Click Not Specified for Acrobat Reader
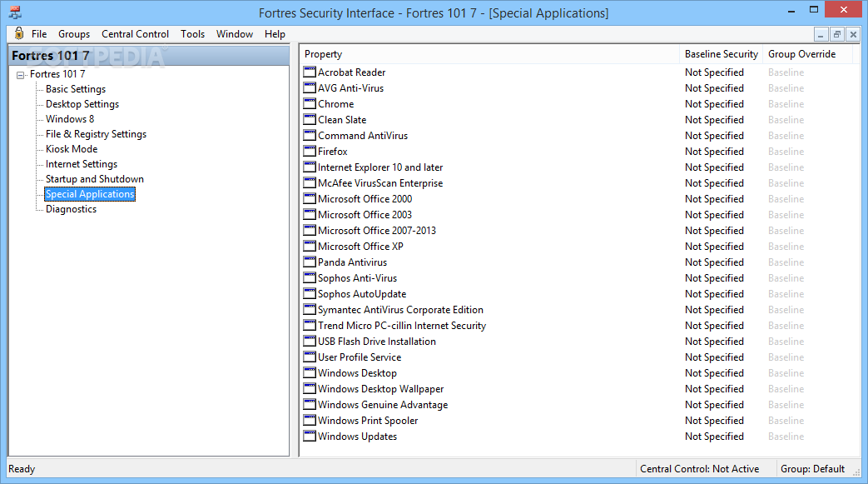Viewport: 868px width, 484px height. pos(714,72)
